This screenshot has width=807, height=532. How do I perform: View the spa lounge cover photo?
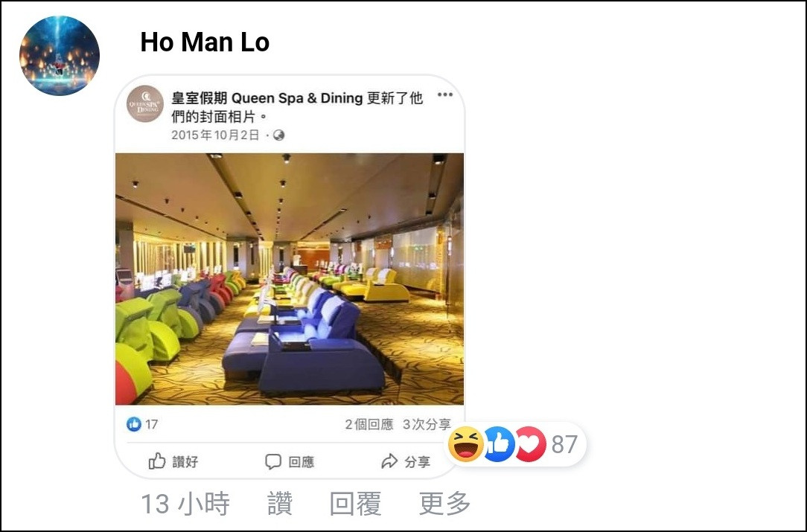pyautogui.click(x=290, y=279)
